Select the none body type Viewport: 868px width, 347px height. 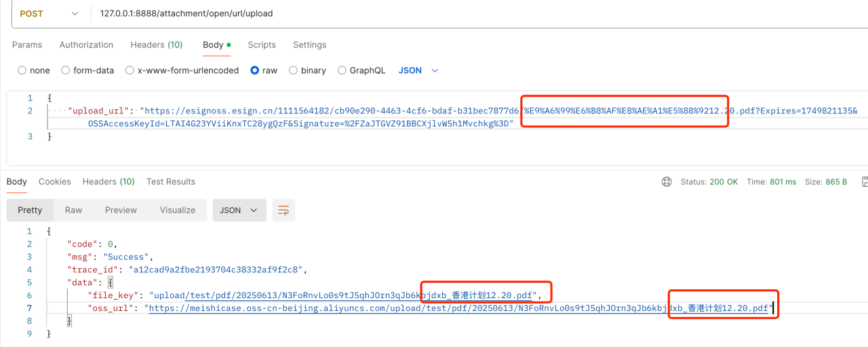(34, 71)
